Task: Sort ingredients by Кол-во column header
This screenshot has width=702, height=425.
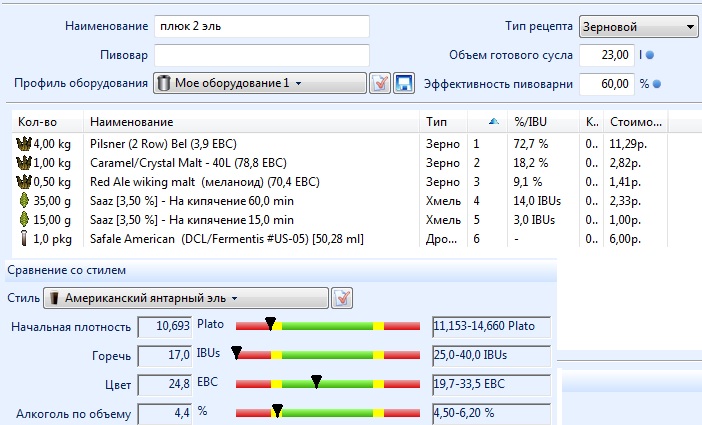Action: (48, 121)
